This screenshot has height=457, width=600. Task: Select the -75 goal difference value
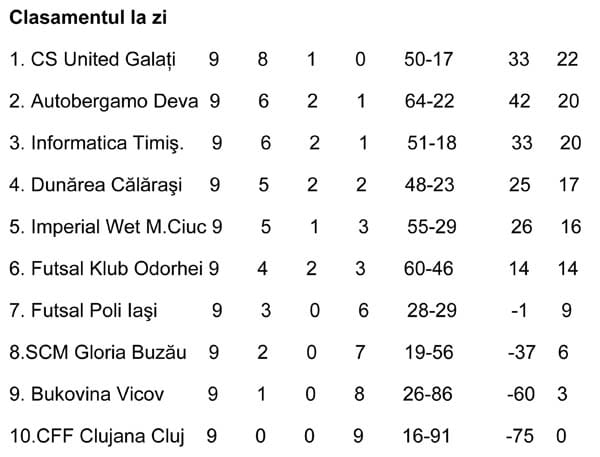(520, 436)
